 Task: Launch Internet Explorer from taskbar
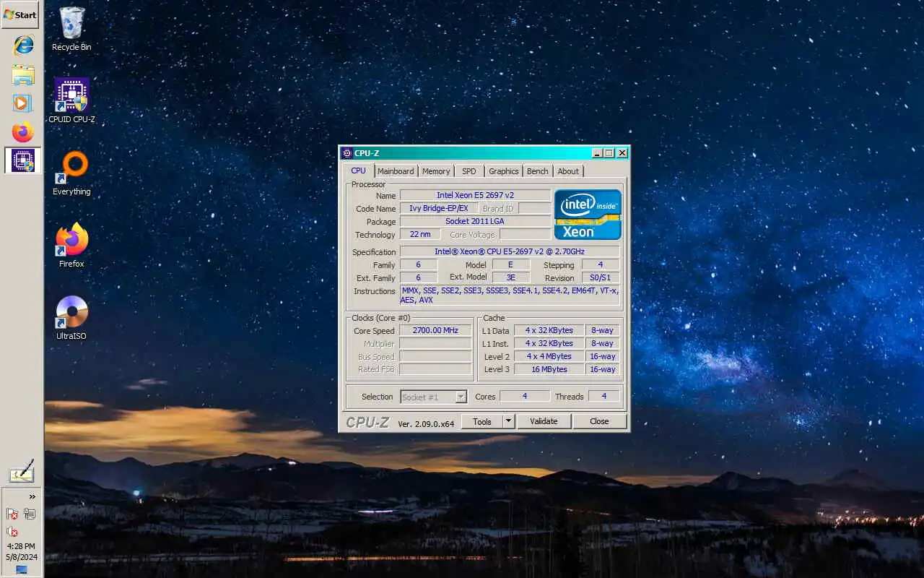pyautogui.click(x=23, y=45)
